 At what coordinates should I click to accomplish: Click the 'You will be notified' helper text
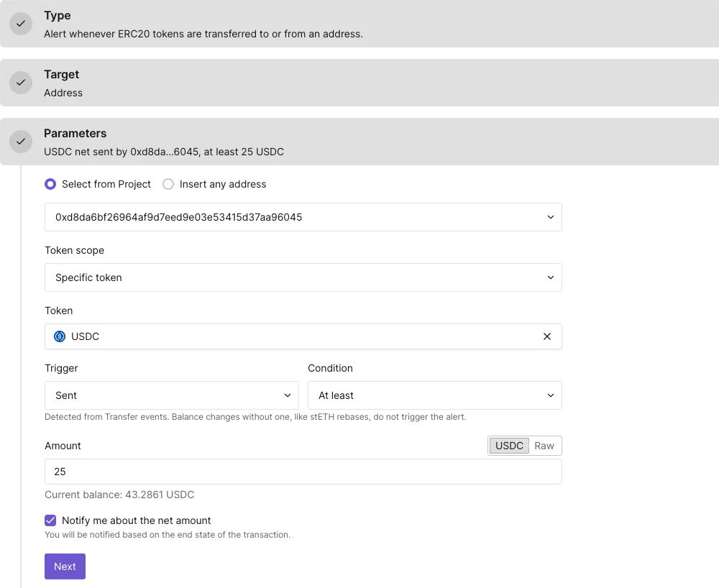click(x=168, y=535)
